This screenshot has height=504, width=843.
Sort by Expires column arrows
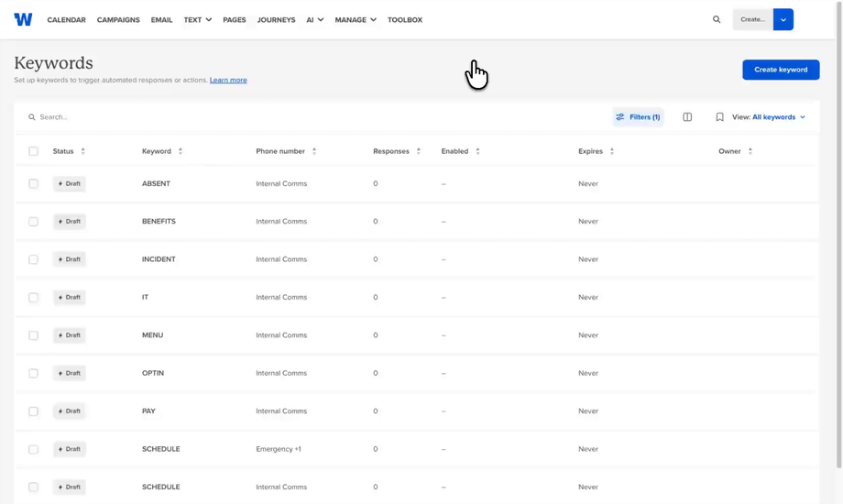pyautogui.click(x=612, y=151)
